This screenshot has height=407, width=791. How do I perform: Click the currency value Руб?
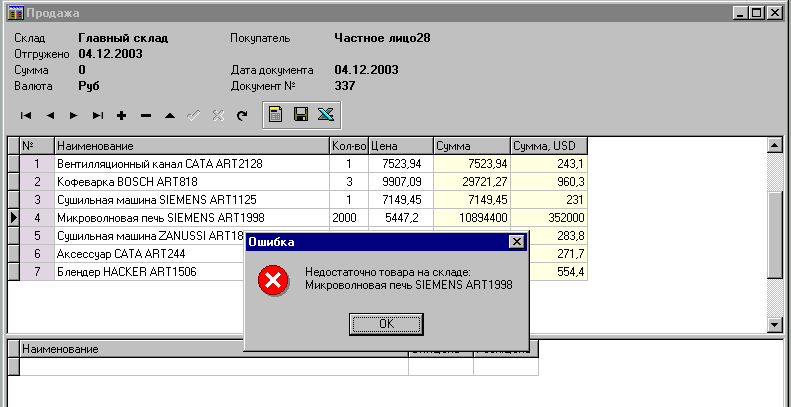tap(89, 86)
